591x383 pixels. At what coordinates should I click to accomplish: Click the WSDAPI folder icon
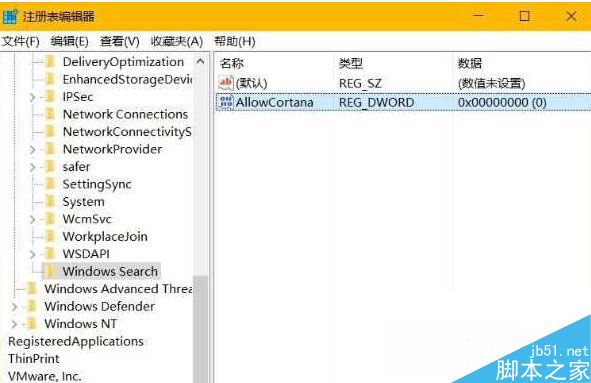click(x=50, y=254)
